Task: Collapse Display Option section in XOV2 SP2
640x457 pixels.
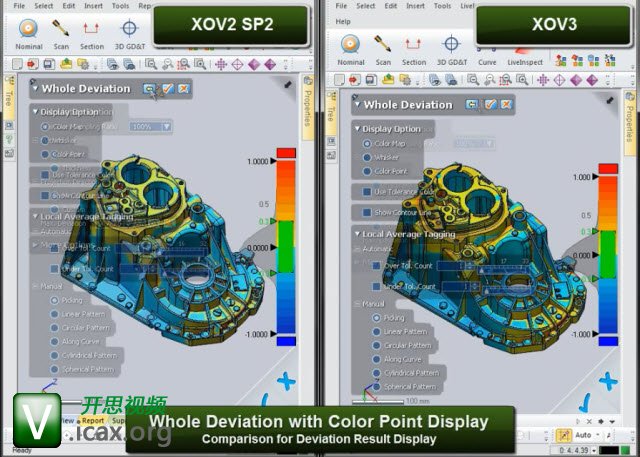Action: tap(35, 111)
